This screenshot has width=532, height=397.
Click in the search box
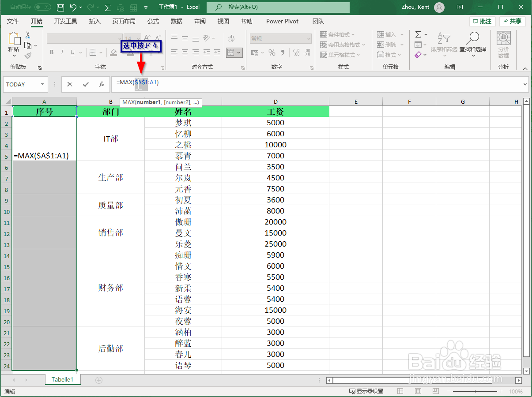[278, 7]
